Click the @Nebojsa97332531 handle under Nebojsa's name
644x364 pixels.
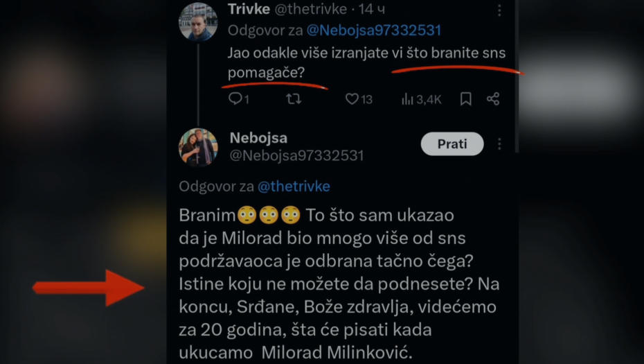tap(296, 155)
